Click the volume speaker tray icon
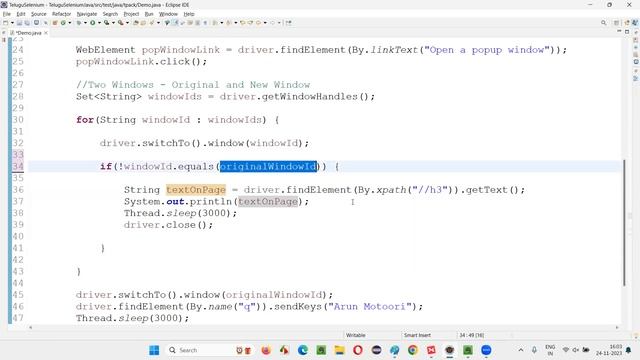This screenshot has width=640, height=360. 576,350
